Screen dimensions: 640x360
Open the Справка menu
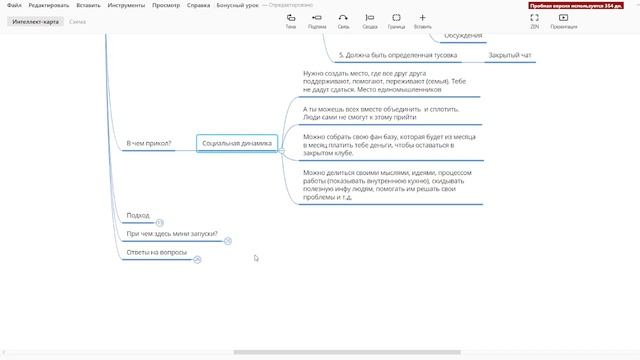pos(198,5)
